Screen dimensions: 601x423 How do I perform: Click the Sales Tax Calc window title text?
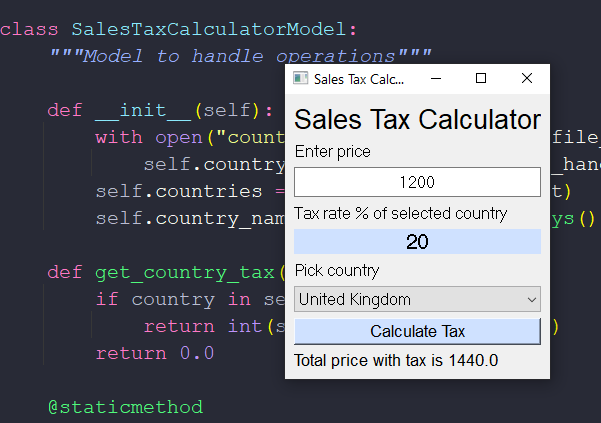coord(359,78)
